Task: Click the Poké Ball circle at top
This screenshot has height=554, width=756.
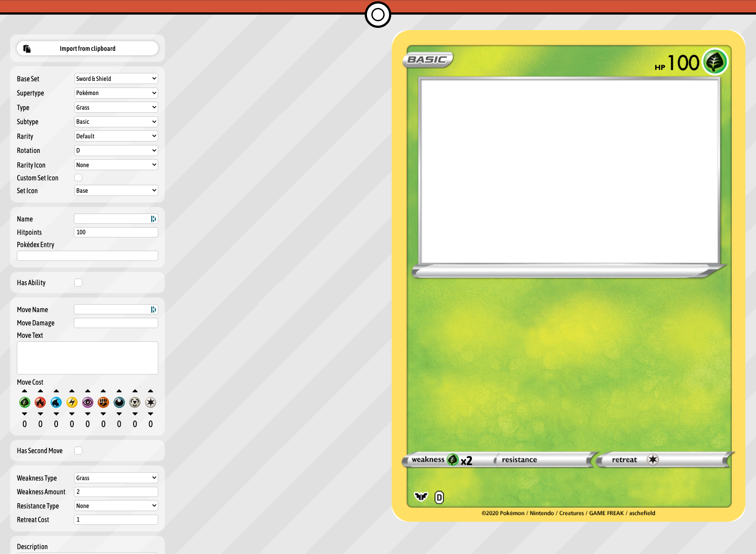Action: pos(378,15)
